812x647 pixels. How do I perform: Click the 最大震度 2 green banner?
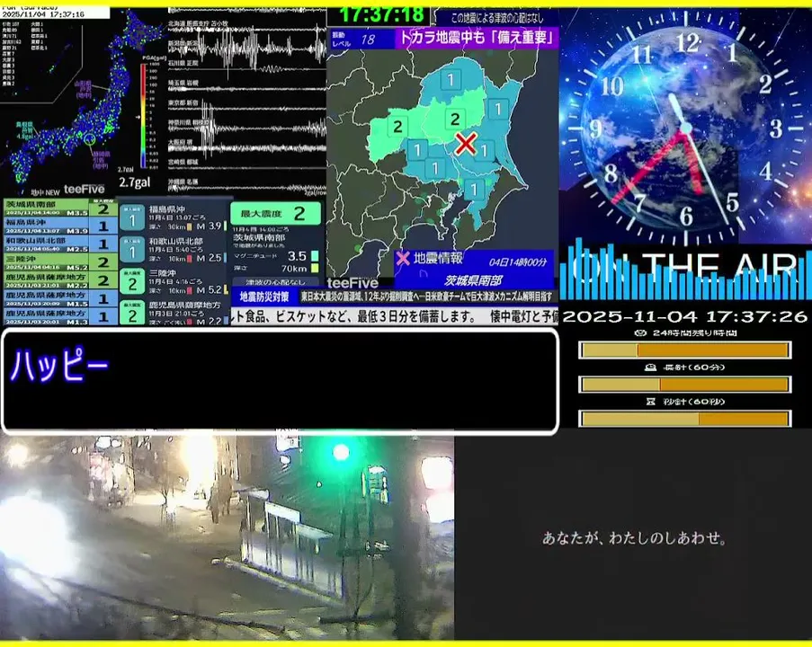coord(275,214)
